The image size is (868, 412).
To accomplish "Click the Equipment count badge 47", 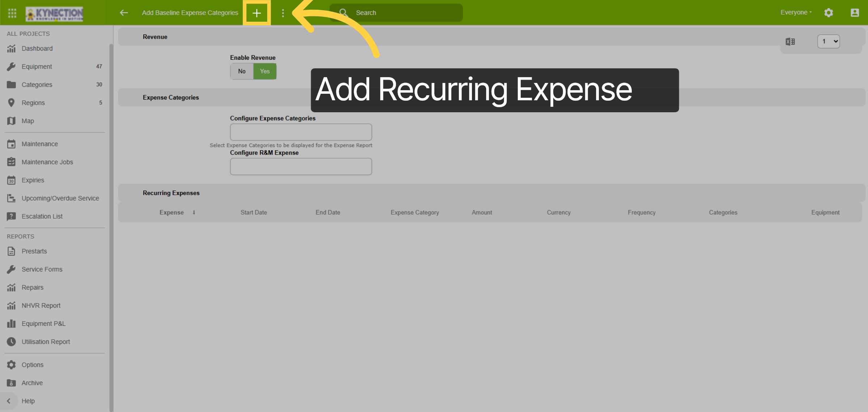I will click(x=99, y=67).
